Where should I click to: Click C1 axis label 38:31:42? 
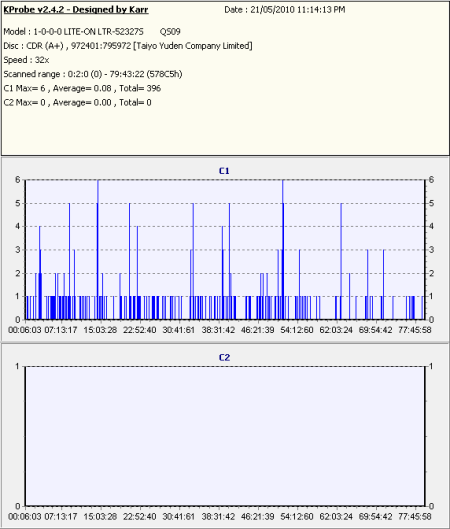(x=218, y=330)
